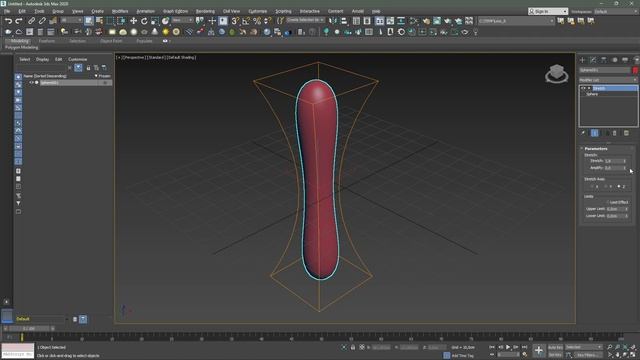
Task: Toggle the selection lock icon in status bar
Action: (353, 347)
